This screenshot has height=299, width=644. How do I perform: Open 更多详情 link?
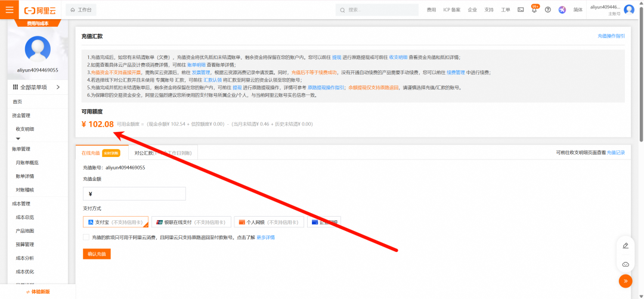pos(266,238)
